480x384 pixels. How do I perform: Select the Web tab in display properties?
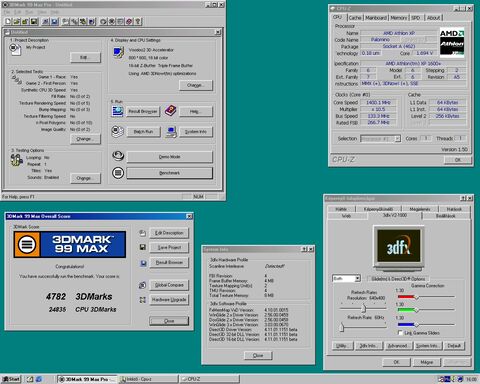[347, 216]
